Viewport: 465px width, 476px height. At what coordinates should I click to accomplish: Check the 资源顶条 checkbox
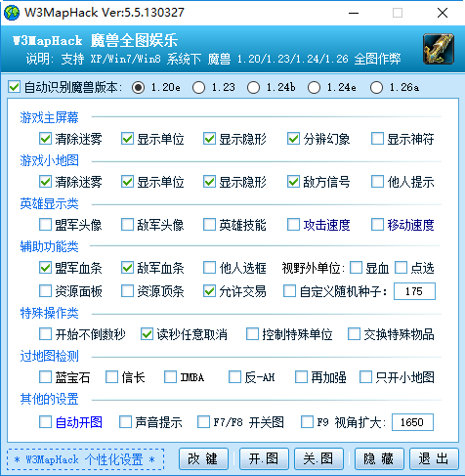(x=127, y=291)
